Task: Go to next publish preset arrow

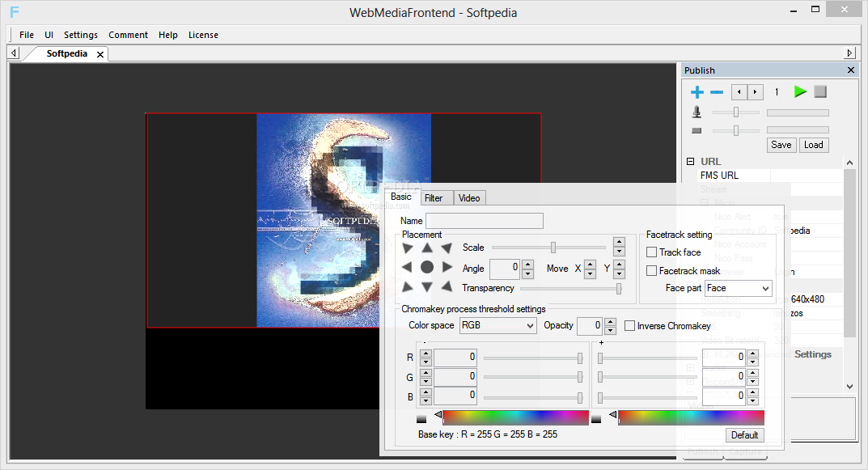Action: click(755, 92)
